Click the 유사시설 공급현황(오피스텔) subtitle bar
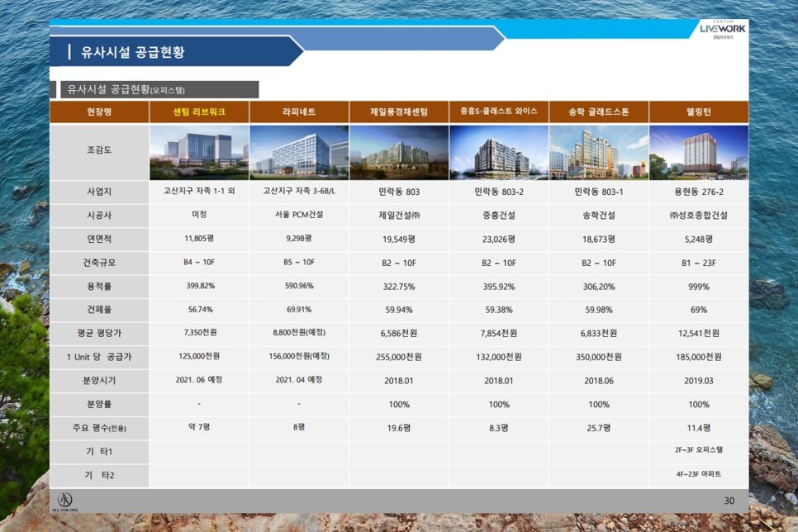 click(159, 89)
